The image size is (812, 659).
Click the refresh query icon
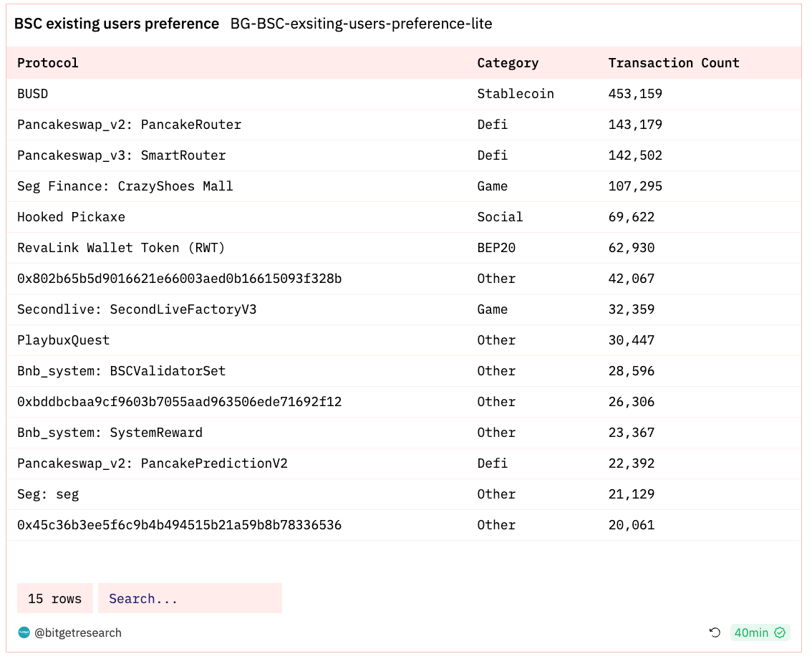coord(715,632)
